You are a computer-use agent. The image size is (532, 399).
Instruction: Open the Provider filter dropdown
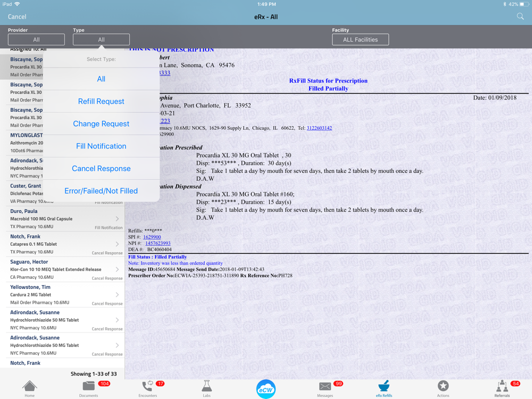36,39
